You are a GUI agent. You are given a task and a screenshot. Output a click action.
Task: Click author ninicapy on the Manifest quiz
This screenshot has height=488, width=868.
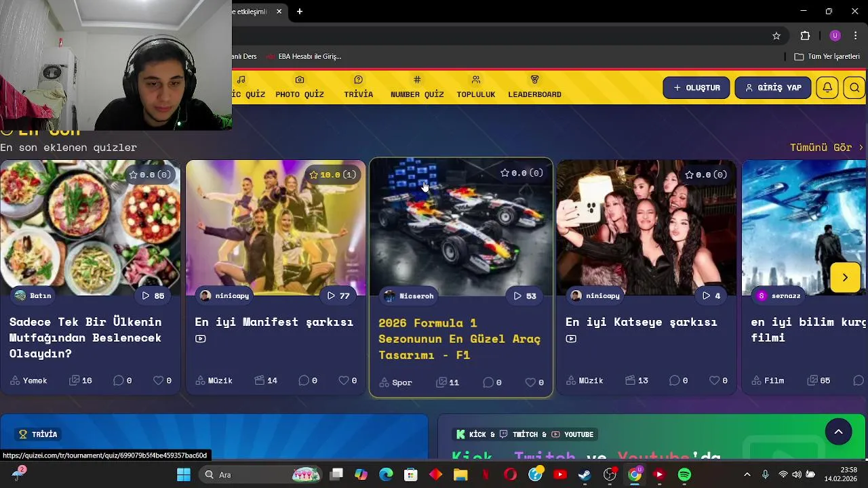coord(224,296)
